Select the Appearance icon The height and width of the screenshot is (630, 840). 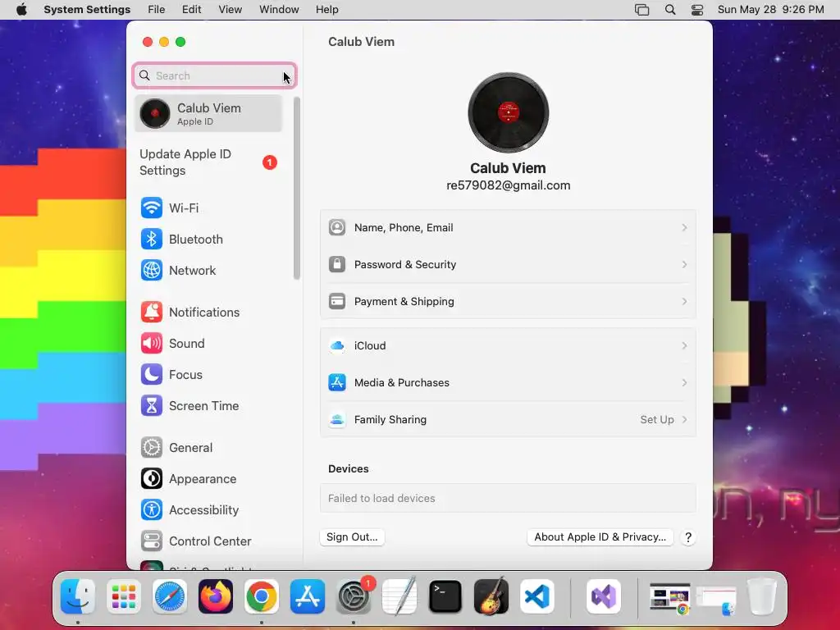pyautogui.click(x=152, y=478)
